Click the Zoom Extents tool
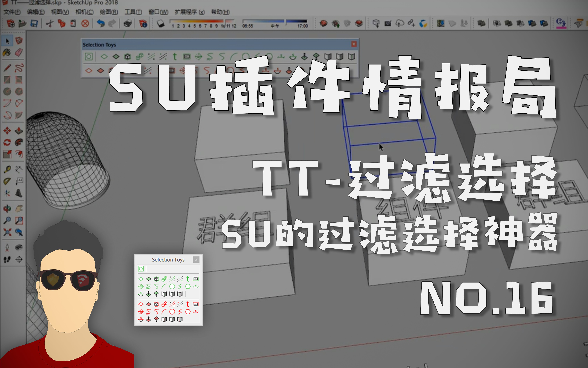This screenshot has width=588, height=368. tap(7, 232)
